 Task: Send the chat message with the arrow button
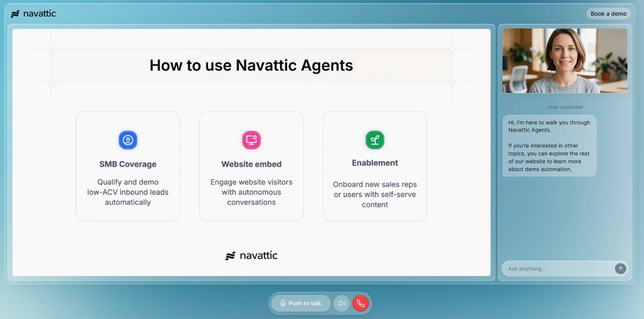620,269
